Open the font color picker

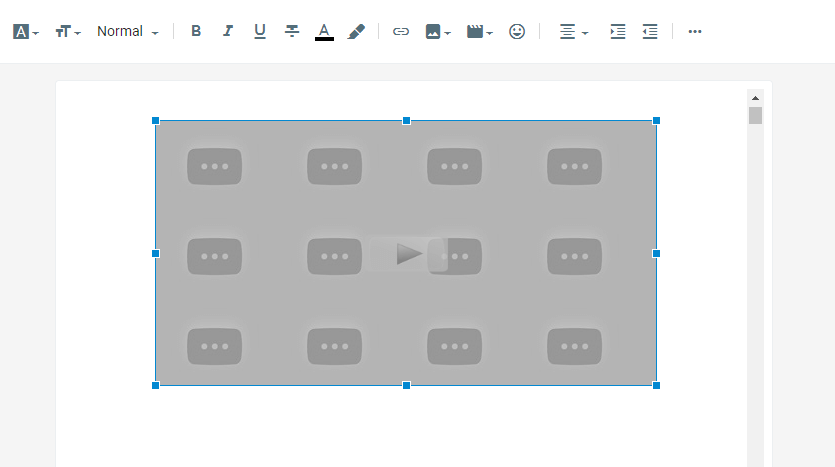pyautogui.click(x=324, y=31)
